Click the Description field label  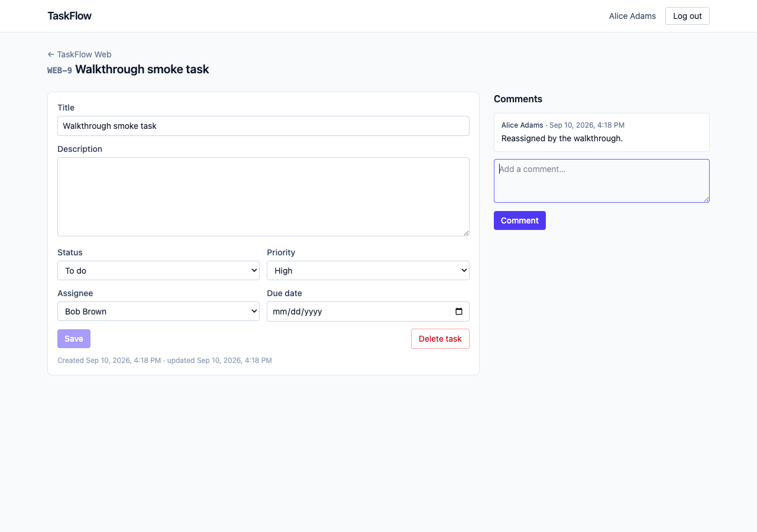[x=80, y=149]
